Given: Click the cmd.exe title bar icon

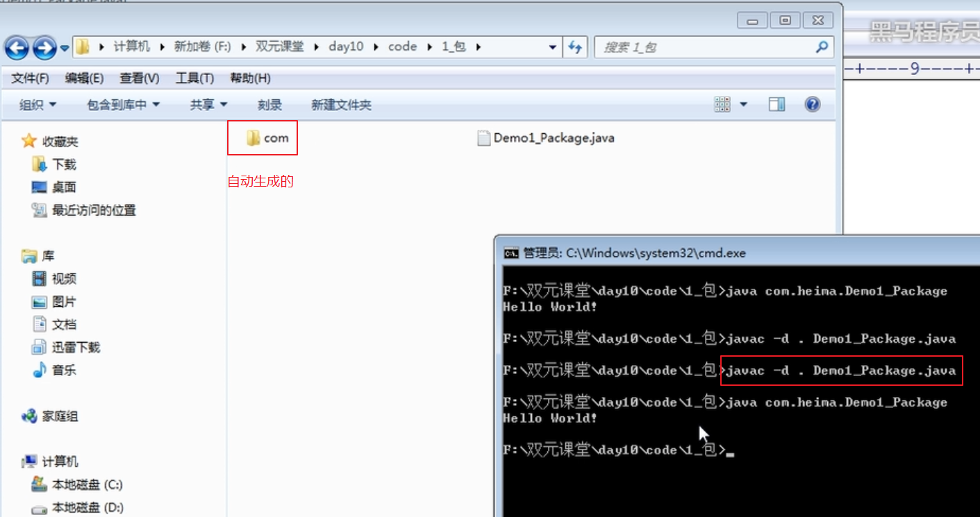Looking at the screenshot, I should click(x=510, y=253).
